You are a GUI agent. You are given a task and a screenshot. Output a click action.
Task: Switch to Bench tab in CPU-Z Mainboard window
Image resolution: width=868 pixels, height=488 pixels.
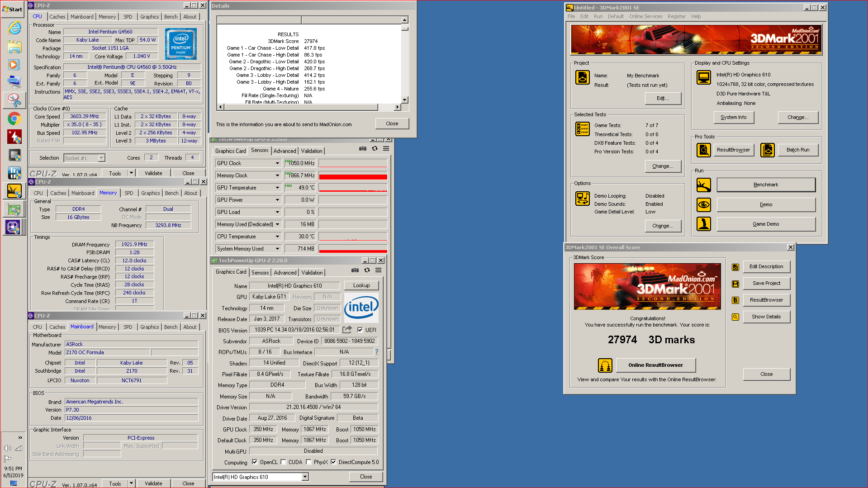171,327
